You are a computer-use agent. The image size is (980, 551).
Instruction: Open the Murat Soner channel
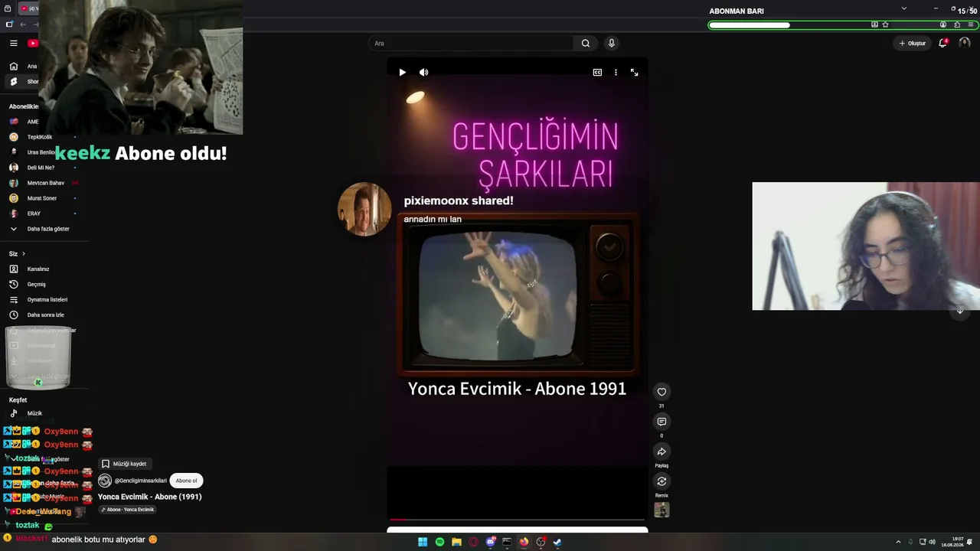point(41,198)
